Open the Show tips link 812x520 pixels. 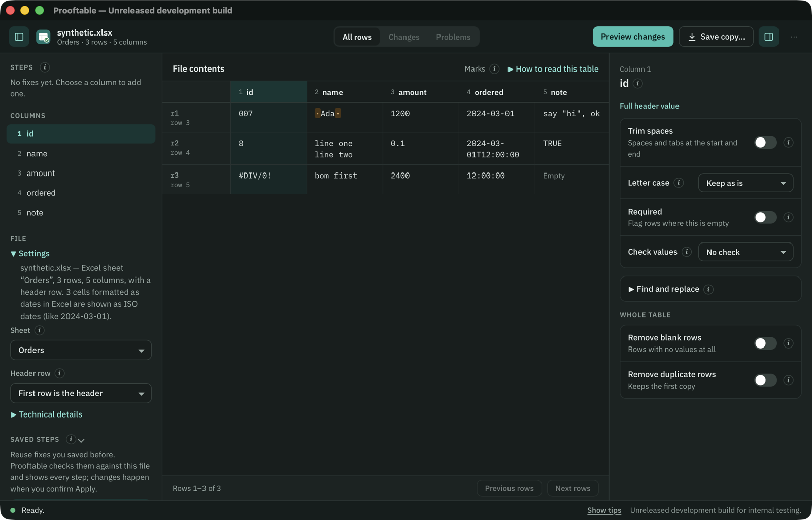604,510
